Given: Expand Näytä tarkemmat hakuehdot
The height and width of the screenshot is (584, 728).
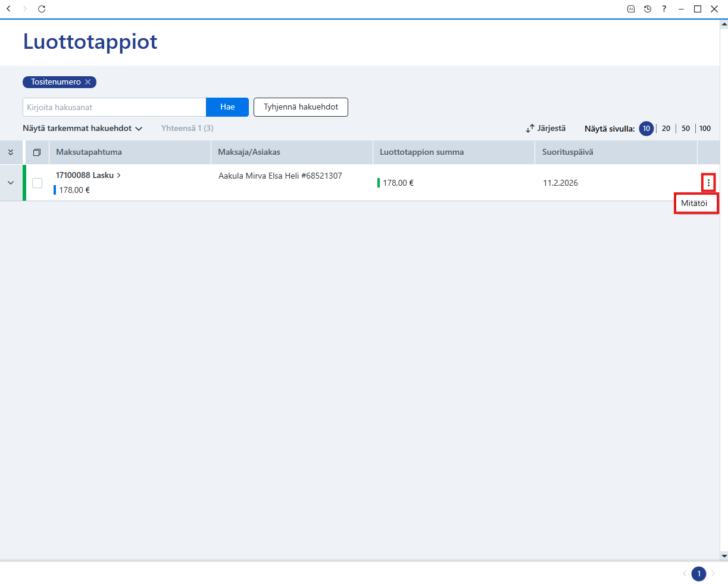Looking at the screenshot, I should 83,129.
